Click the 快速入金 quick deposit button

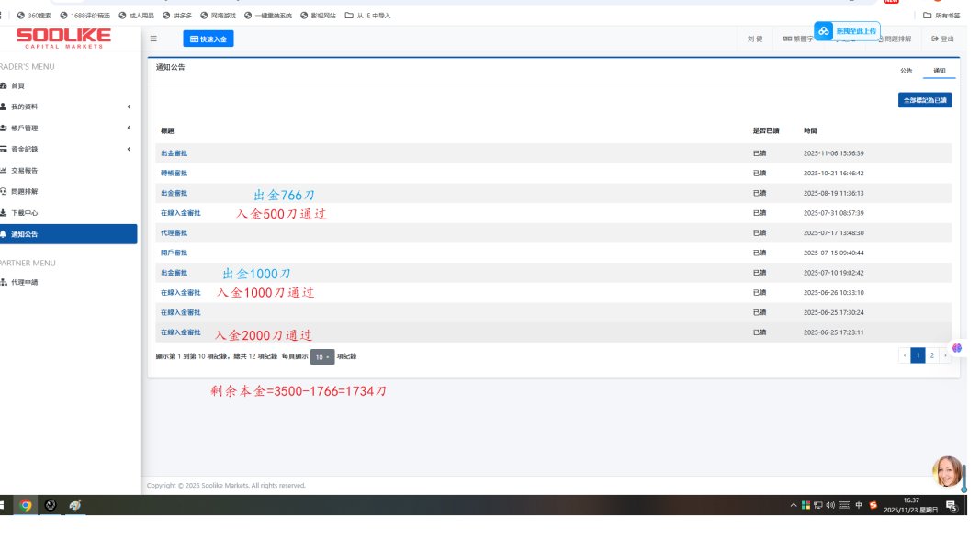click(x=208, y=39)
